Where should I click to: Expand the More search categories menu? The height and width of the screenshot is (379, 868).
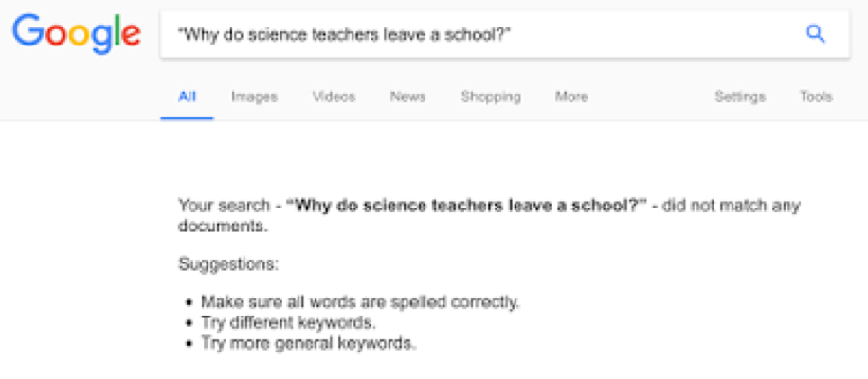pyautogui.click(x=571, y=97)
